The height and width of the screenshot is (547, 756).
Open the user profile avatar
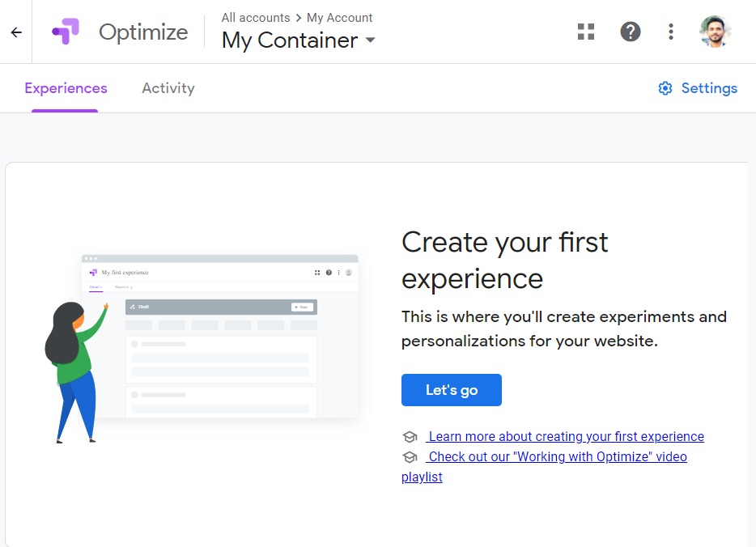(715, 32)
